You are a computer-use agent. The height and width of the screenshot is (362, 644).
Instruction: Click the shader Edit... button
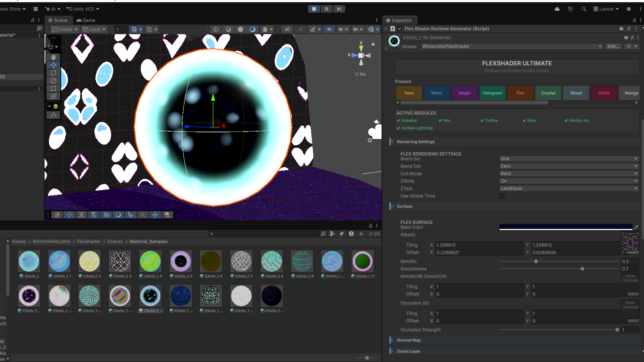(x=613, y=46)
